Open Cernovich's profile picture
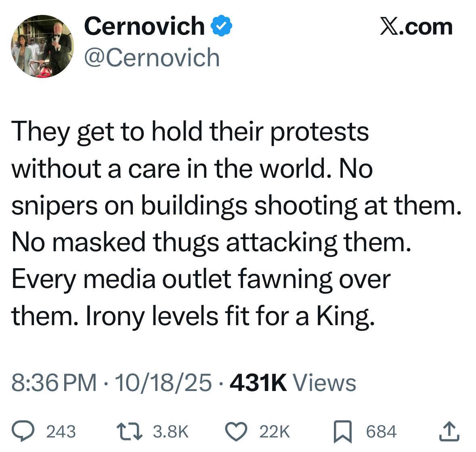476x452 pixels. click(42, 46)
